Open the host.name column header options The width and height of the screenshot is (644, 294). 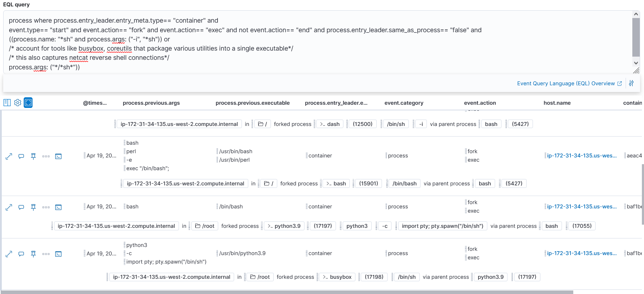click(557, 103)
